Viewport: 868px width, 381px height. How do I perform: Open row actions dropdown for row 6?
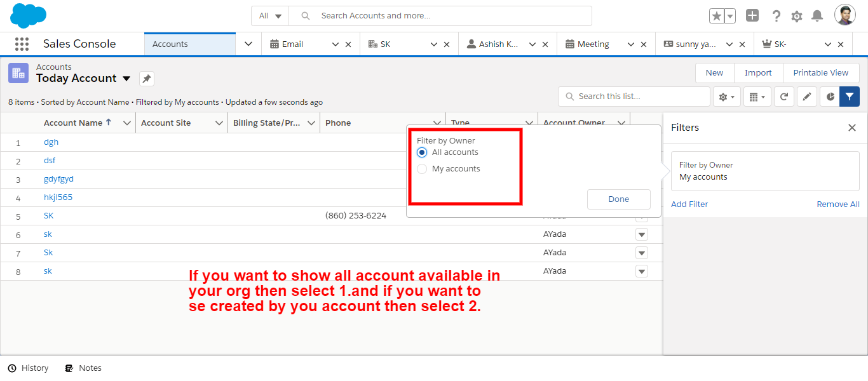pos(642,235)
